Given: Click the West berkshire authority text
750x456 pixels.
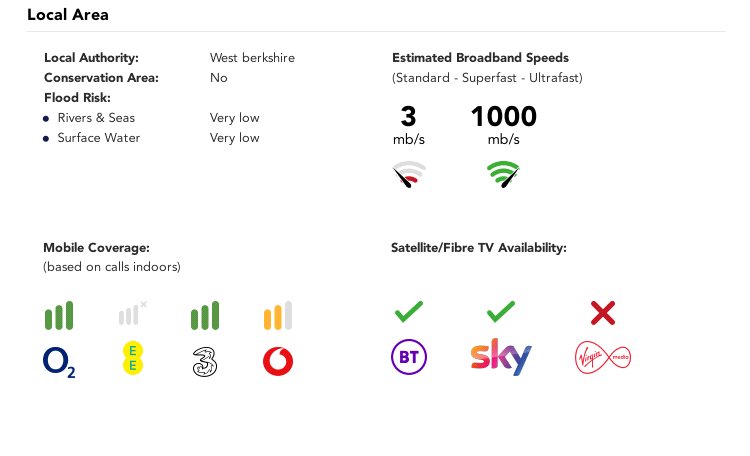Looking at the screenshot, I should [x=252, y=58].
